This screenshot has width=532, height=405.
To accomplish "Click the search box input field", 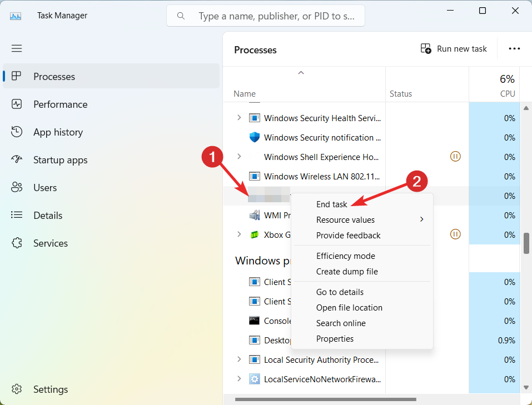I will 266,16.
